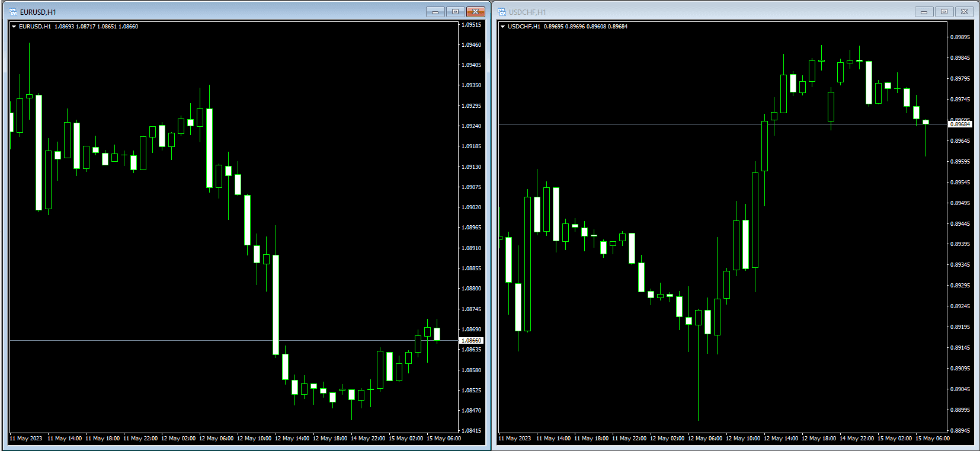Click the 1.08690 price scale label

point(472,330)
